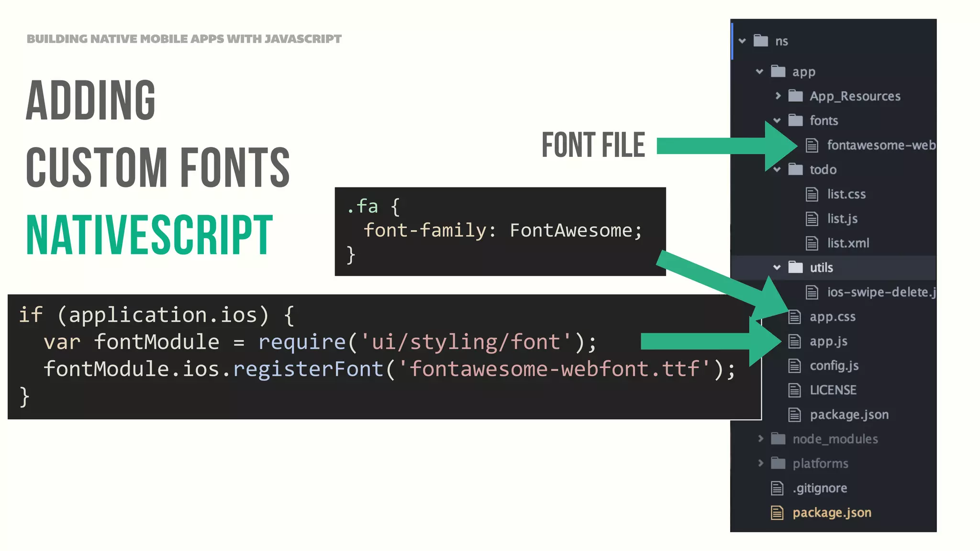Click the app.css file icon

[x=794, y=317]
